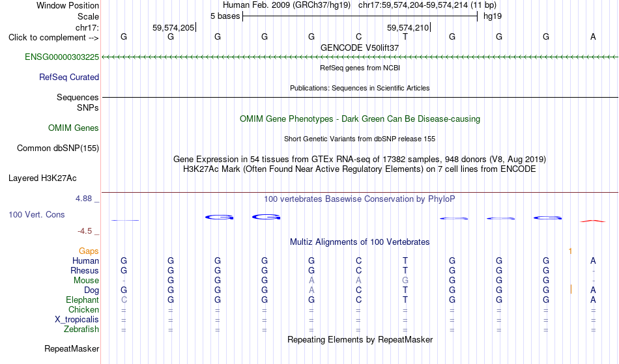The height and width of the screenshot is (364, 619).
Task: Click the Sequences track label
Action: click(78, 97)
